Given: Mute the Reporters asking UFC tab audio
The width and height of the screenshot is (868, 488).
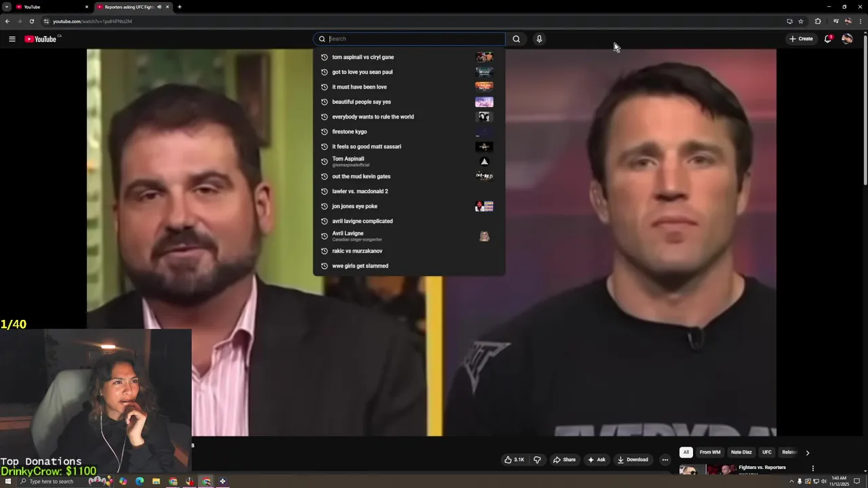Looking at the screenshot, I should (159, 7).
